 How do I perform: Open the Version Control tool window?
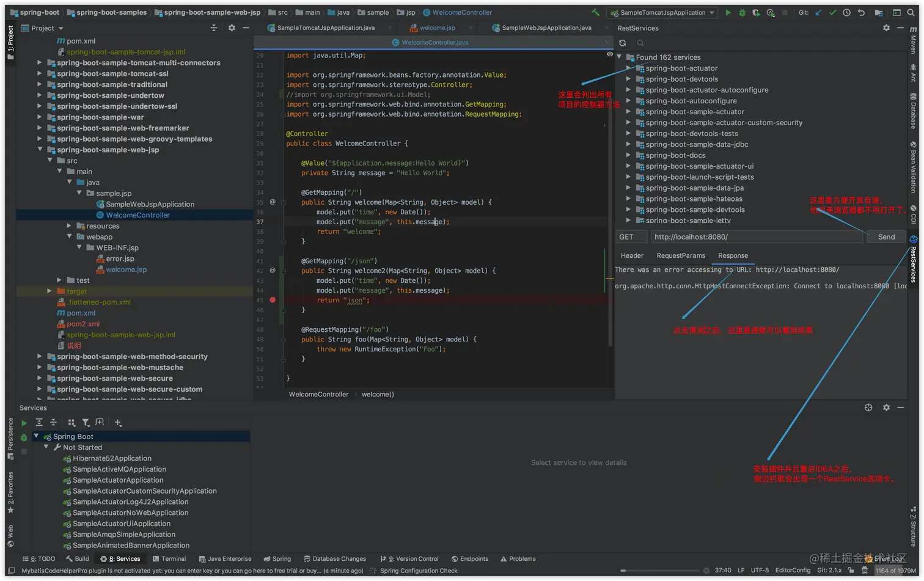tap(409, 559)
